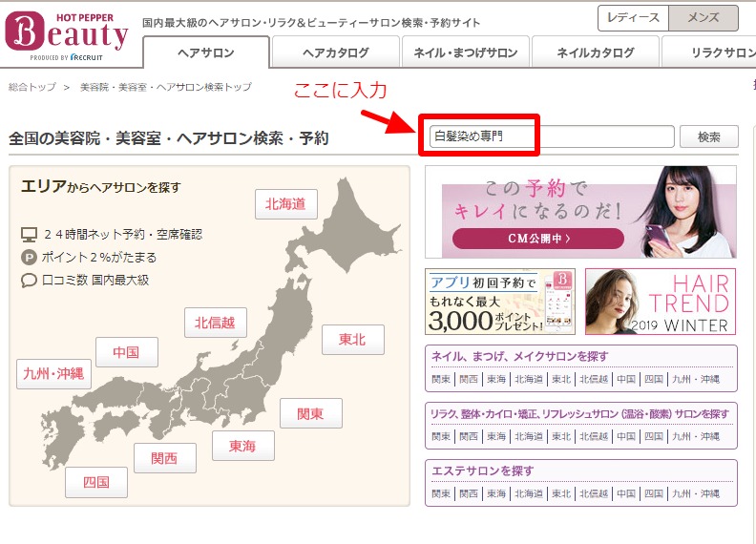Click 九州・沖縄 under リラク、整体 section

(696, 436)
